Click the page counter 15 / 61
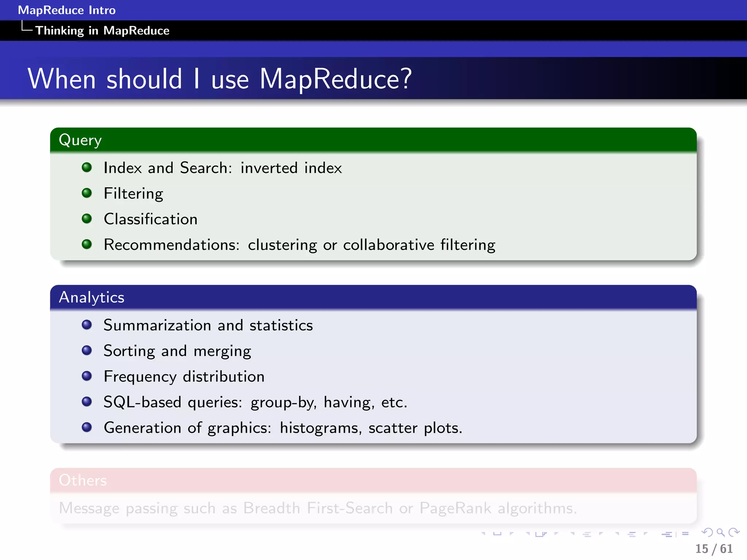The image size is (747, 560). (714, 549)
